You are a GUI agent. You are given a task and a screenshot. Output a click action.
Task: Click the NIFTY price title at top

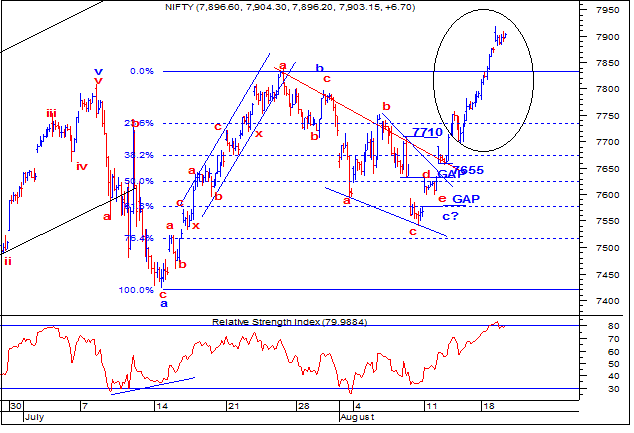coord(290,7)
